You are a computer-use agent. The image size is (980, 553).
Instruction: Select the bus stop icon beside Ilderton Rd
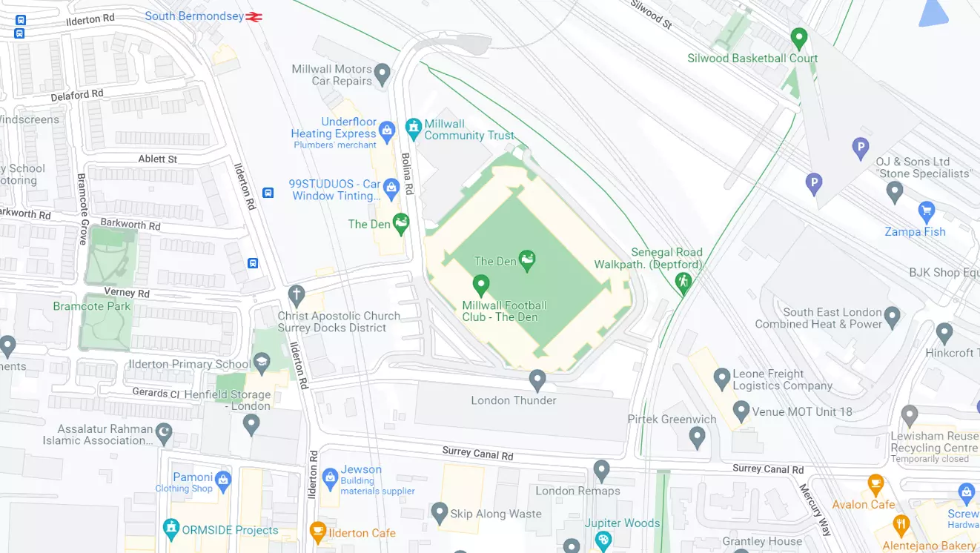point(268,193)
